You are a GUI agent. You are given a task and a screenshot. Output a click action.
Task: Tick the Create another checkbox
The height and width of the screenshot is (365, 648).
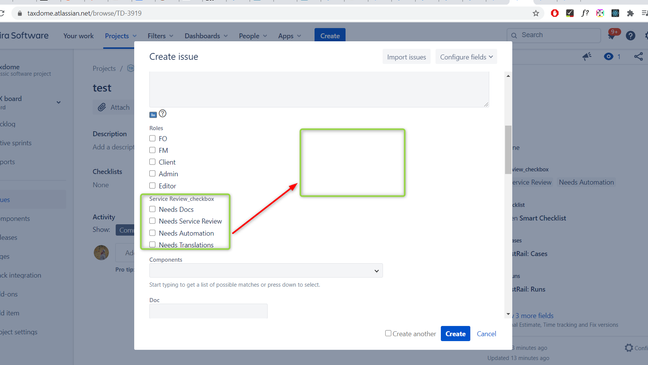pyautogui.click(x=388, y=333)
